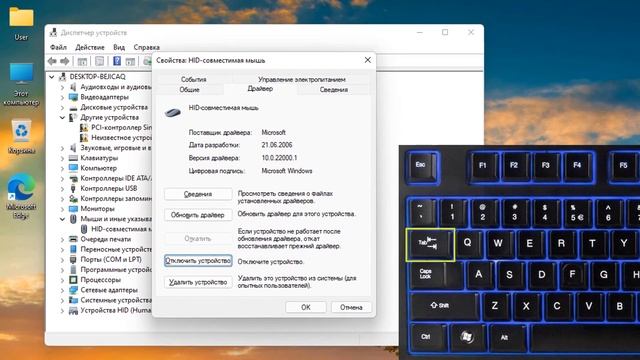Switch to the Сведения tab
Screen dimensions: 640x360
[x=333, y=90]
